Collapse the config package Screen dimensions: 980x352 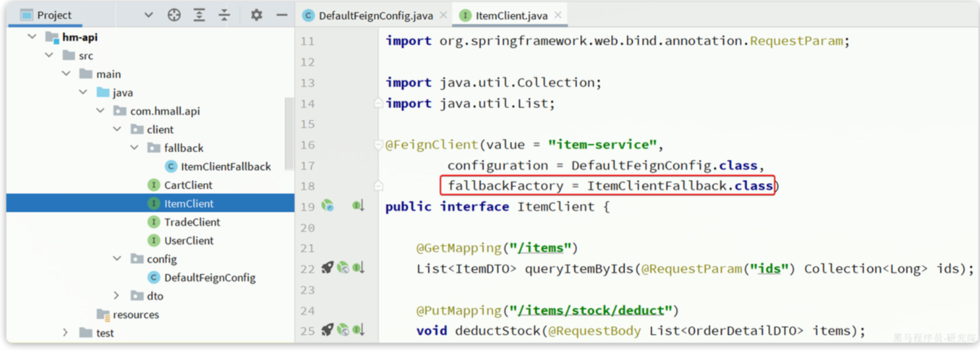(118, 259)
